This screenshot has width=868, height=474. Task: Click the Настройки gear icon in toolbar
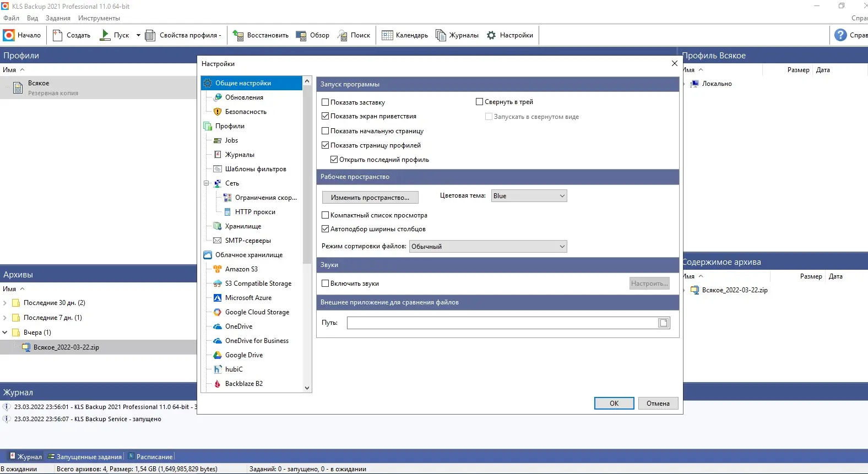click(x=491, y=35)
